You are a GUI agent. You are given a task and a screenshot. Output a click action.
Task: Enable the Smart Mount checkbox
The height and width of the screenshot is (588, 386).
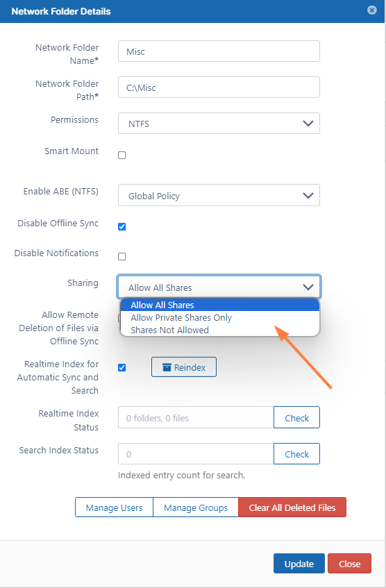point(122,156)
